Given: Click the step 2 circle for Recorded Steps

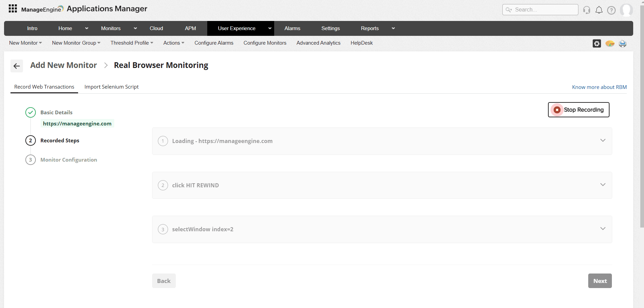Looking at the screenshot, I should coord(30,140).
